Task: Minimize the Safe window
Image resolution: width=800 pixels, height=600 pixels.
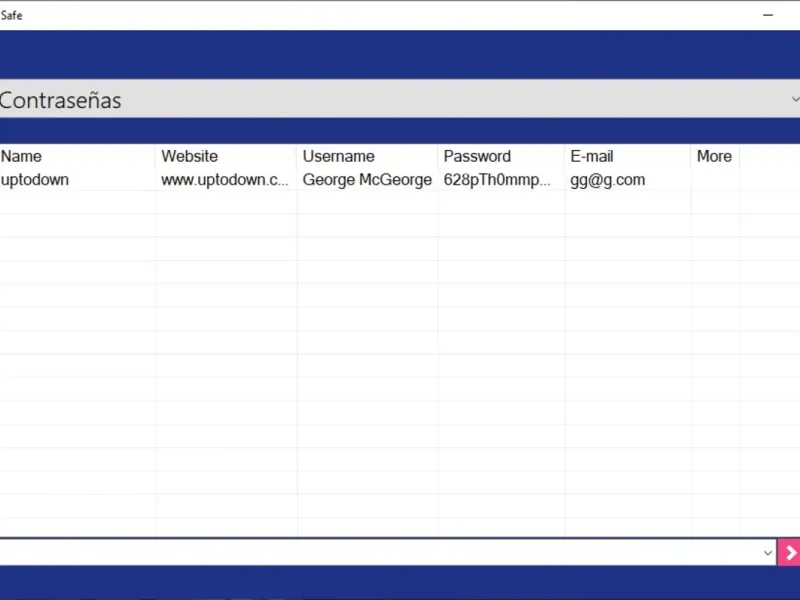Action: click(x=768, y=15)
